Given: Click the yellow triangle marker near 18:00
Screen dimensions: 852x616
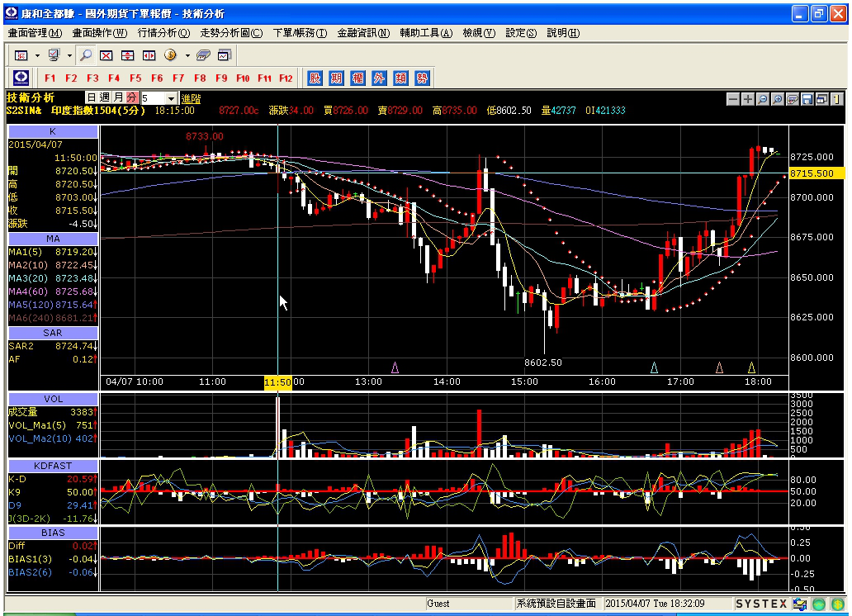Looking at the screenshot, I should 751,368.
